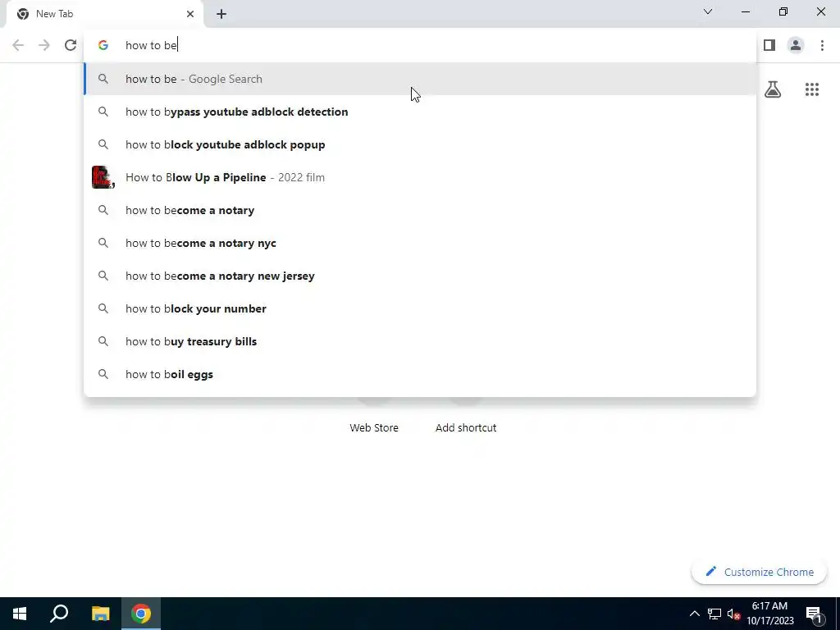This screenshot has height=630, width=840.
Task: Choose 'how to block youtube adblock popup'
Action: coord(420,144)
